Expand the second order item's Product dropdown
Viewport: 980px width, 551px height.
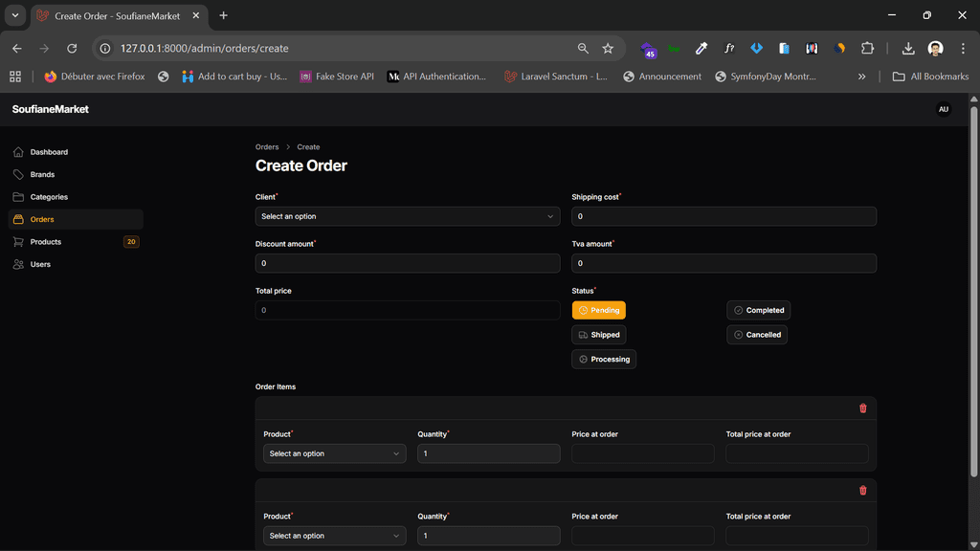coord(334,536)
